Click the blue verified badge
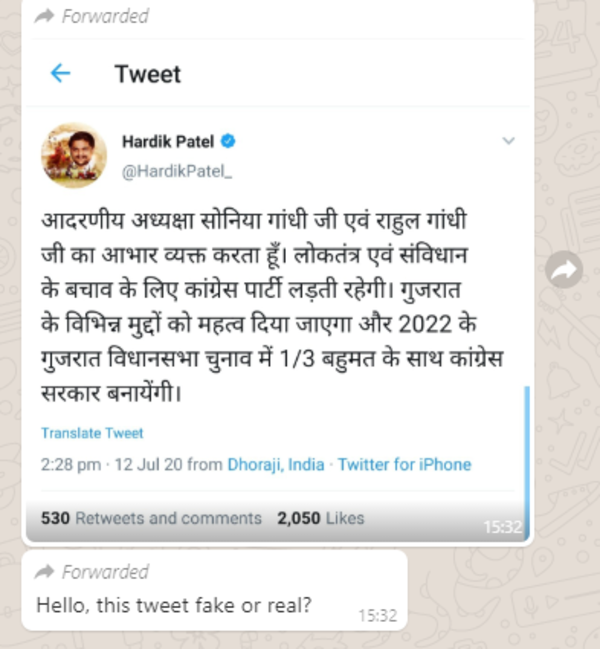This screenshot has width=600, height=649. point(229,141)
